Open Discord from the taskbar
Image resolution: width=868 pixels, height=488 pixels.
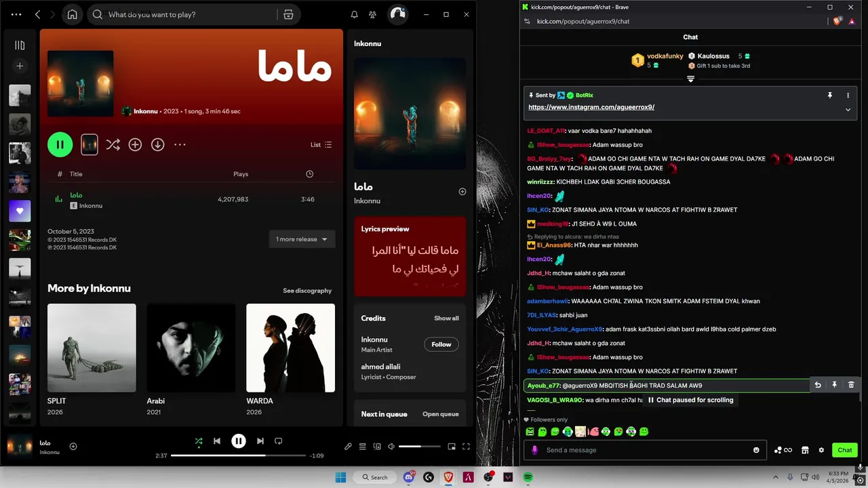pos(409,477)
